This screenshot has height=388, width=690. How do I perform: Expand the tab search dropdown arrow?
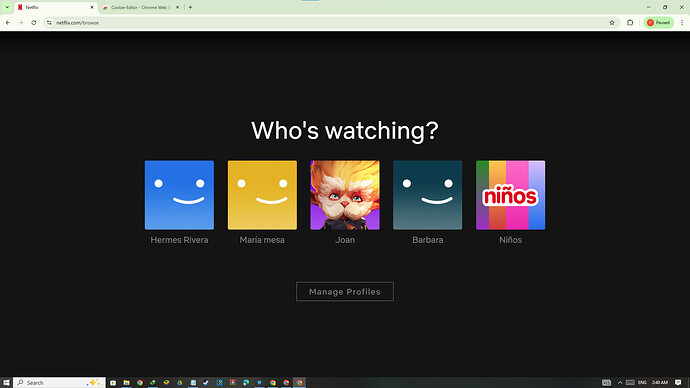pos(7,7)
